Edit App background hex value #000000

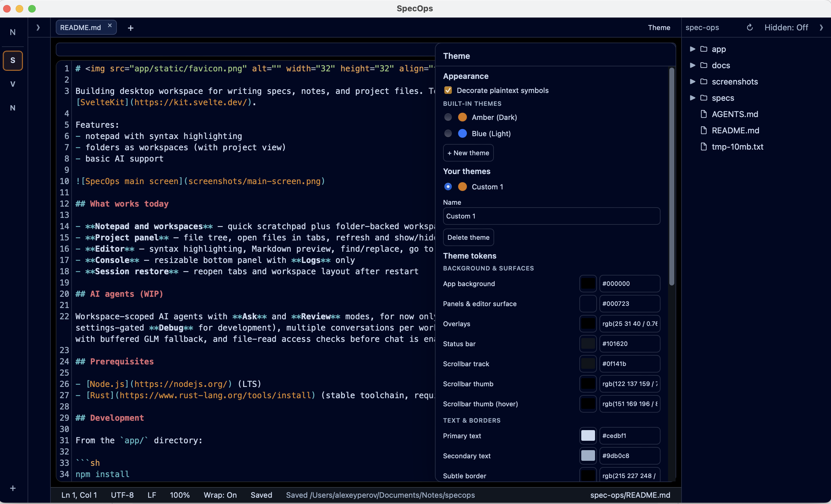(x=630, y=284)
